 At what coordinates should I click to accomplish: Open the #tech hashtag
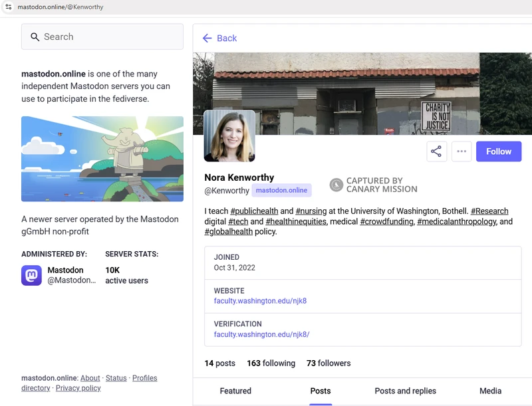(x=238, y=221)
